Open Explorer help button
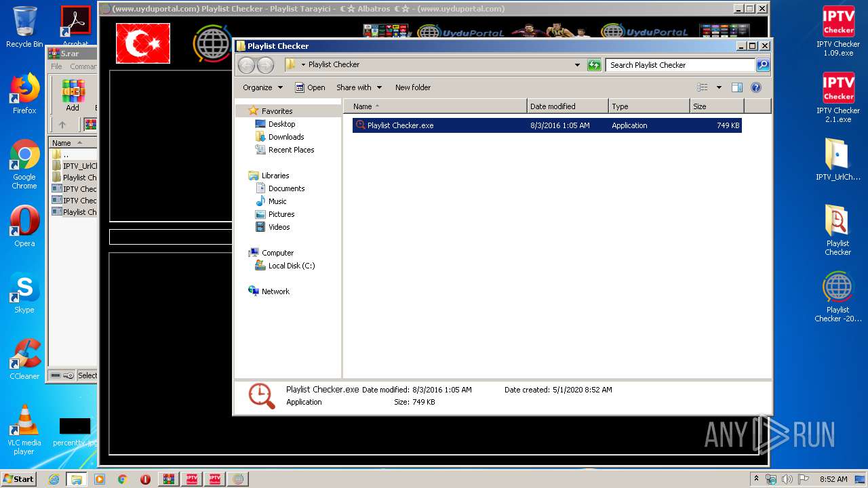This screenshot has width=868, height=488. click(x=756, y=87)
